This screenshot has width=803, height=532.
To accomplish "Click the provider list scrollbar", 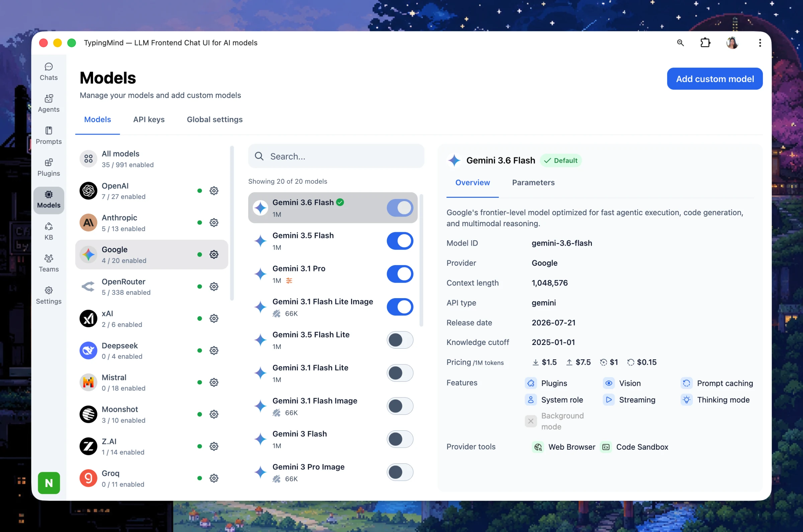I will (x=232, y=223).
